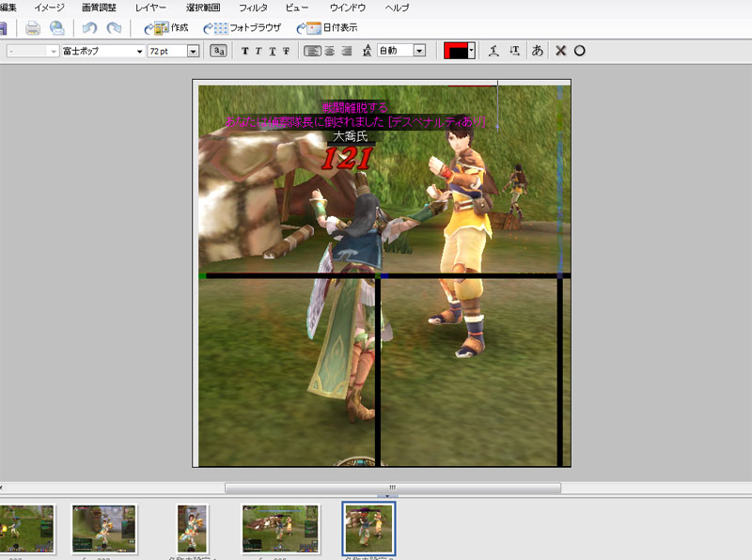
Task: Click the horizontal scrollbar thumb
Action: (x=393, y=488)
